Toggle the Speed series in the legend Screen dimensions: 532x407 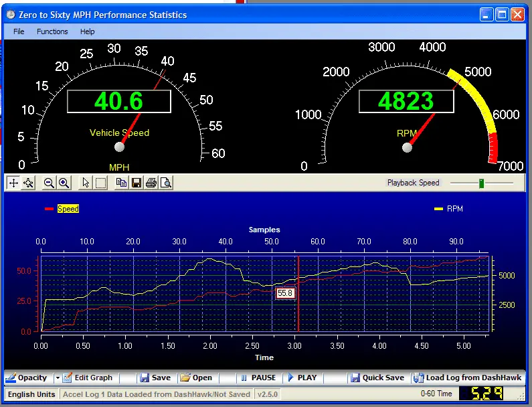[68, 209]
